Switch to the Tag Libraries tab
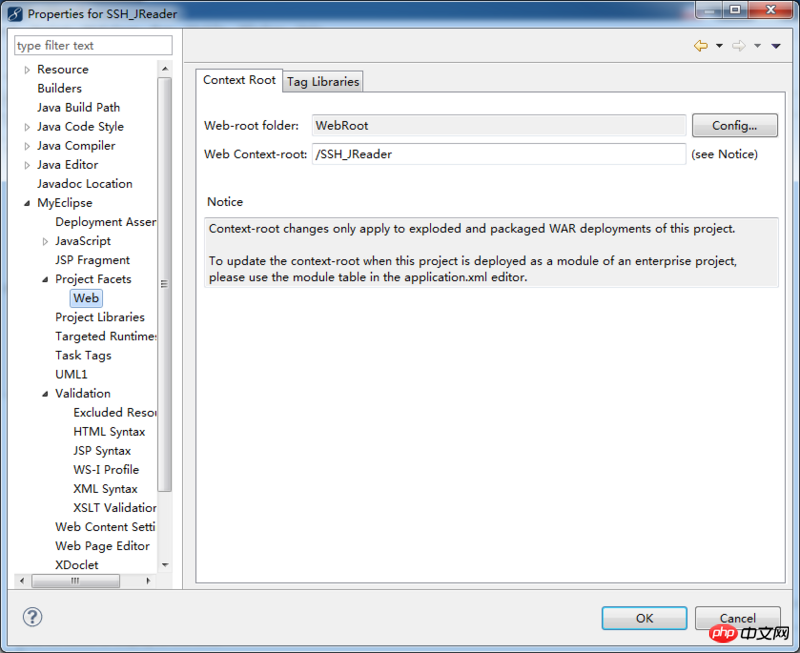Screen dimensions: 800x653 click(x=323, y=82)
